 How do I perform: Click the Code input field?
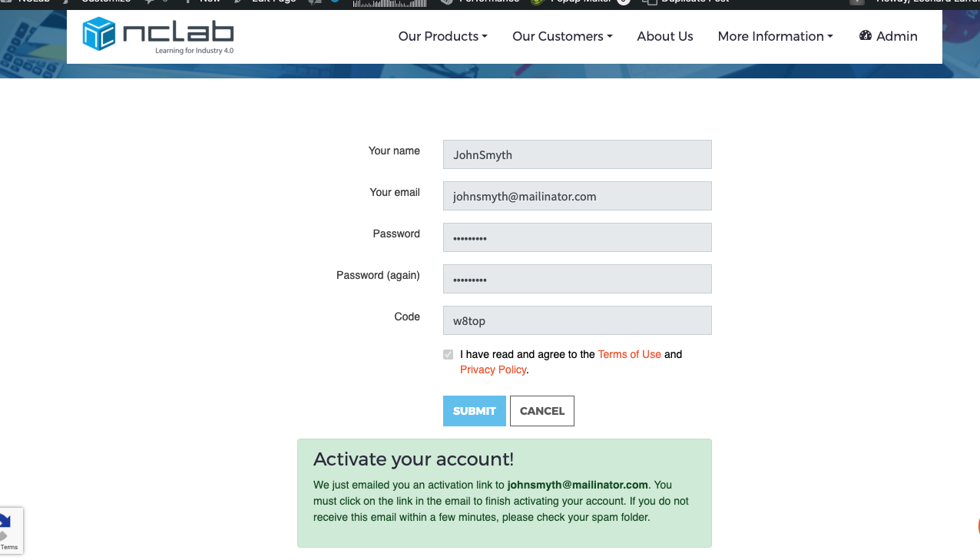pos(577,320)
